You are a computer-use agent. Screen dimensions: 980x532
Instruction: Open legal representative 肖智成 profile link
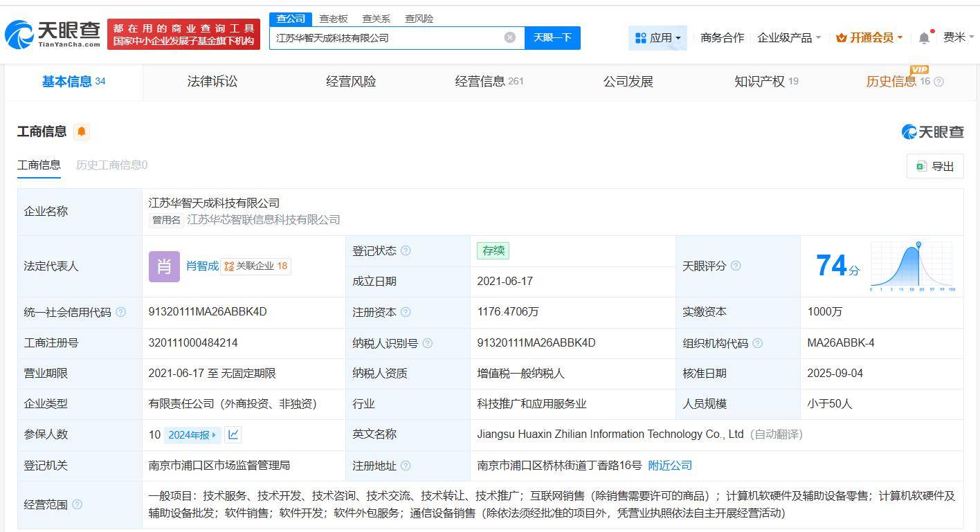point(201,266)
